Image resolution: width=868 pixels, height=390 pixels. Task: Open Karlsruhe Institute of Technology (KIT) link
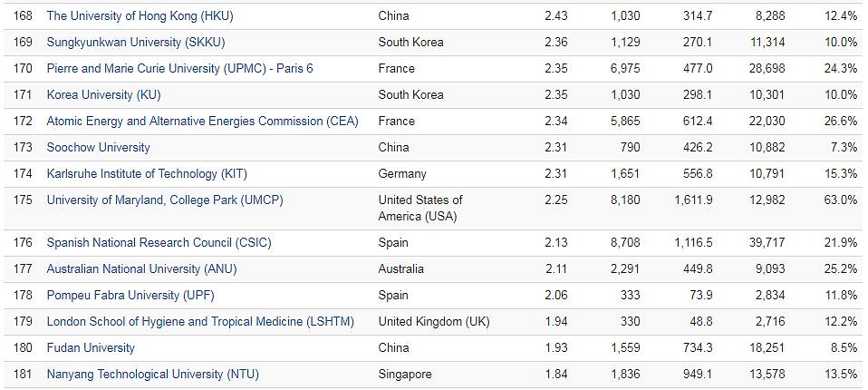pyautogui.click(x=147, y=173)
